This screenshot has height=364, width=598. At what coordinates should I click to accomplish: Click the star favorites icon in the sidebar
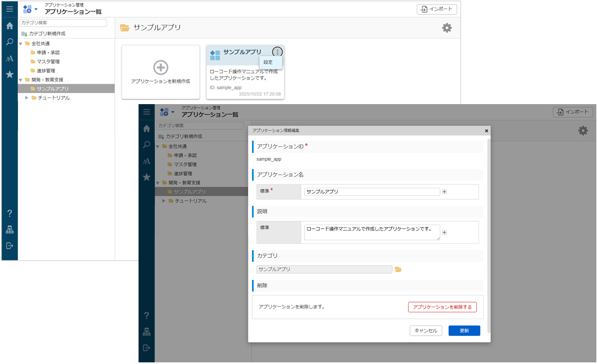[9, 75]
